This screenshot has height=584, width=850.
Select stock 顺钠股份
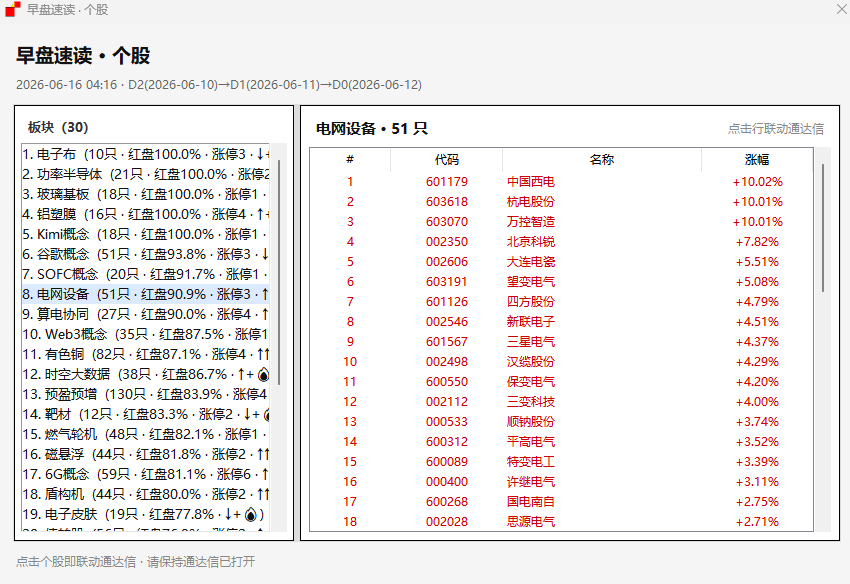click(x=531, y=422)
